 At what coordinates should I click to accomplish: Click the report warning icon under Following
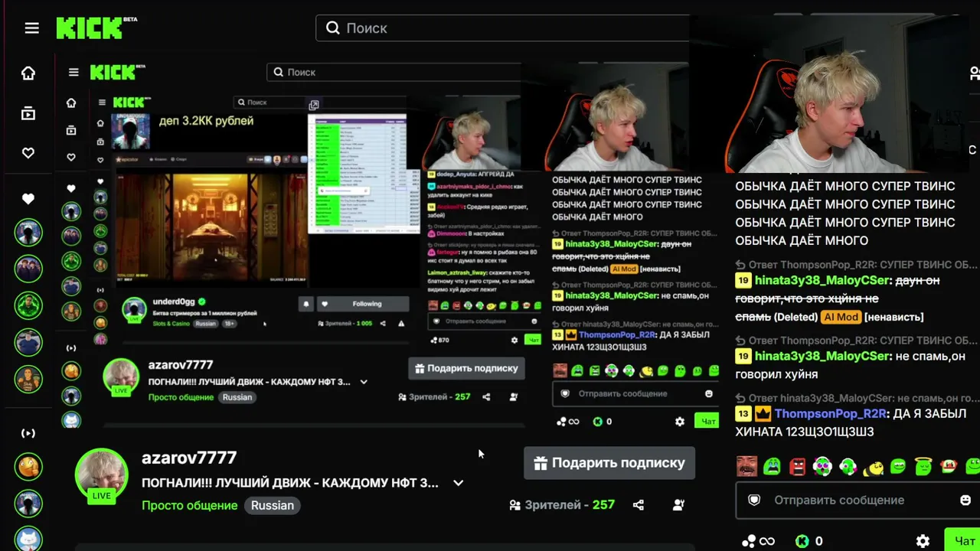(x=401, y=324)
